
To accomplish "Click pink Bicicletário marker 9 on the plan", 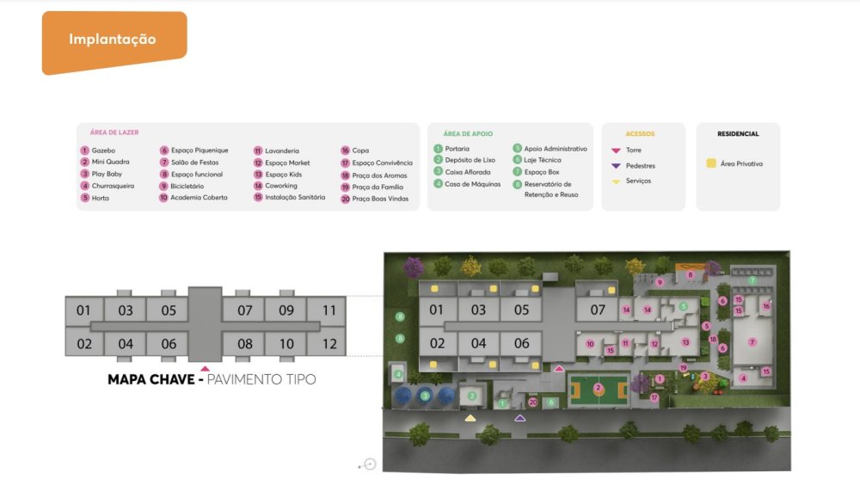I will click(x=660, y=282).
